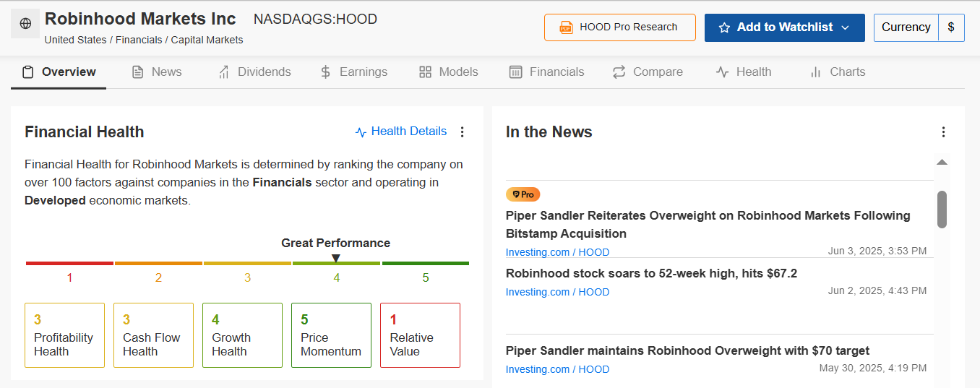Click the grid icon on the Models tab
Screen dimensions: 980x388
click(425, 72)
